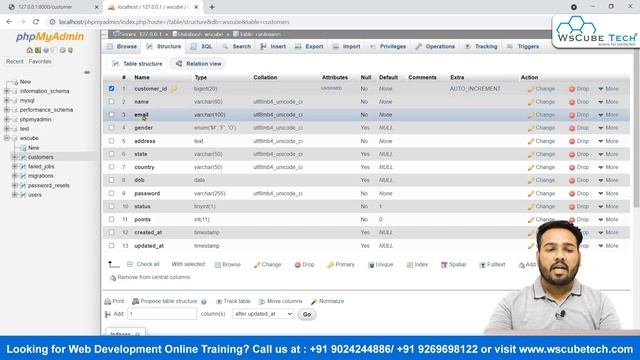Select the Table structure sub-tab
This screenshot has height=360, width=640.
tap(138, 64)
